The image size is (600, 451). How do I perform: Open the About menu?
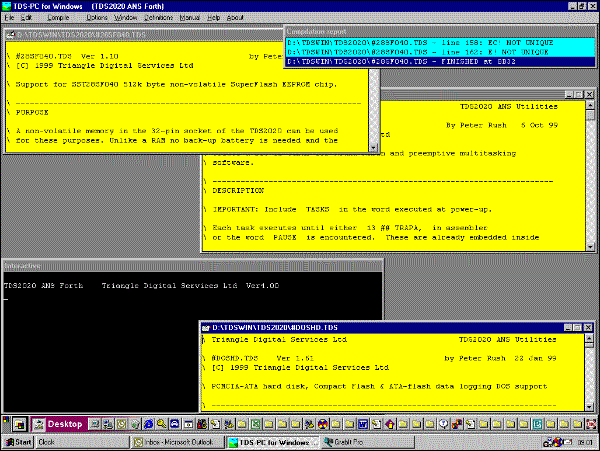pyautogui.click(x=235, y=18)
